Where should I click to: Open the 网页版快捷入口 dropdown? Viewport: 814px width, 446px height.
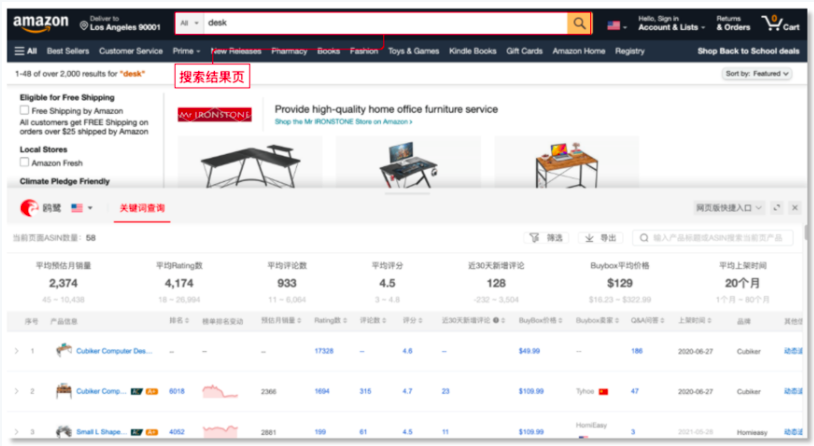pos(729,208)
